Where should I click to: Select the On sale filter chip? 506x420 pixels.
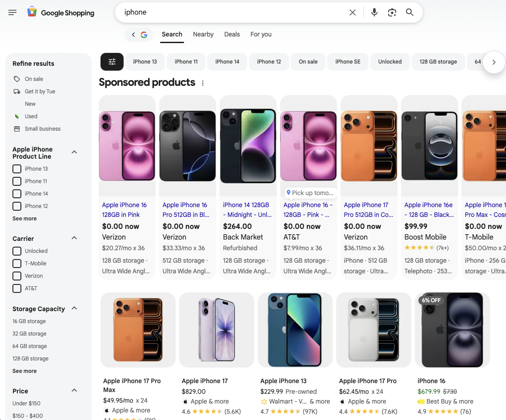(x=308, y=62)
